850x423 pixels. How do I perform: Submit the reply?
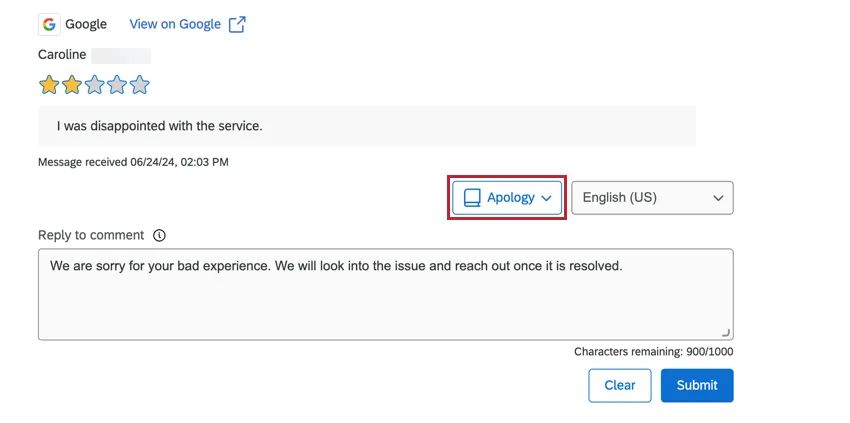click(x=697, y=385)
